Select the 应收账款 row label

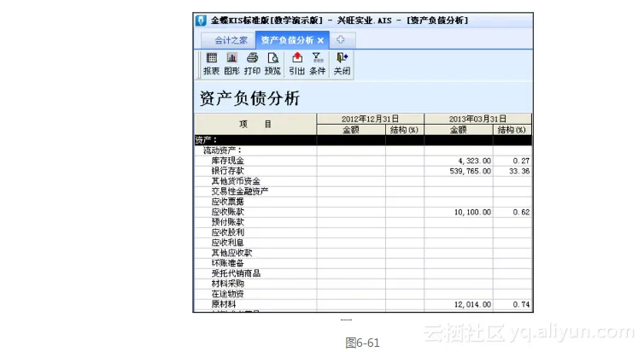[x=227, y=212]
